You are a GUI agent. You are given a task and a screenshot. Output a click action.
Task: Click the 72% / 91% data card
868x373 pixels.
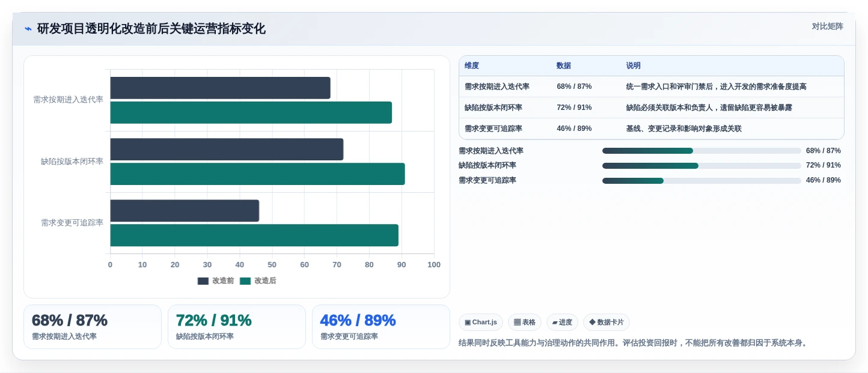[237, 327]
